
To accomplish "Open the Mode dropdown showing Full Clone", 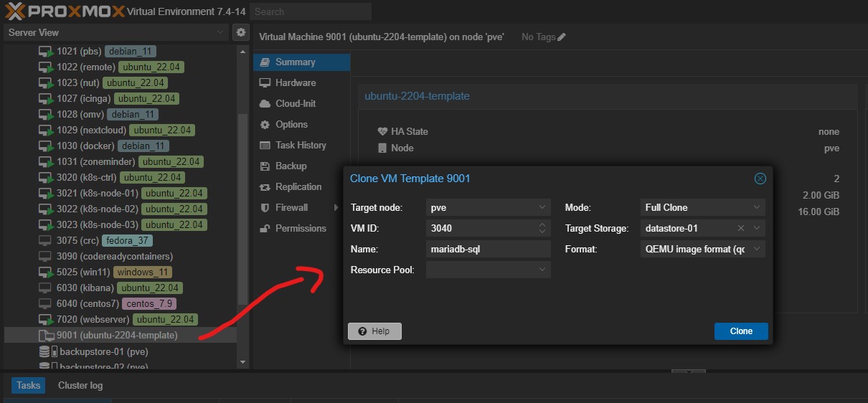I will [757, 208].
